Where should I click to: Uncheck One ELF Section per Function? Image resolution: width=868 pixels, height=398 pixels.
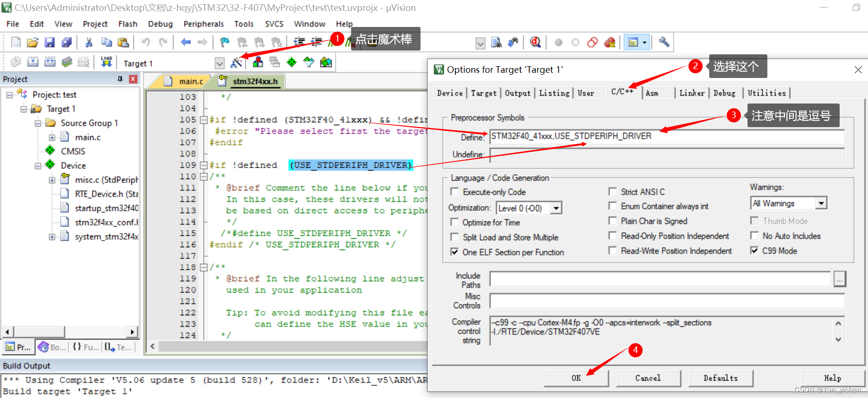coord(455,252)
